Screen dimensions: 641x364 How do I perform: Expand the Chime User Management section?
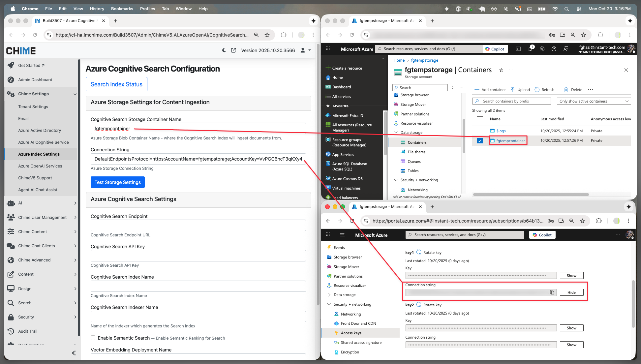pyautogui.click(x=42, y=217)
